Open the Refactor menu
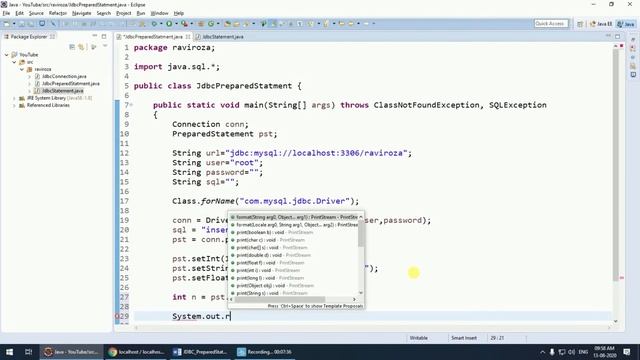Screen dimensions: 640x360 58,13
